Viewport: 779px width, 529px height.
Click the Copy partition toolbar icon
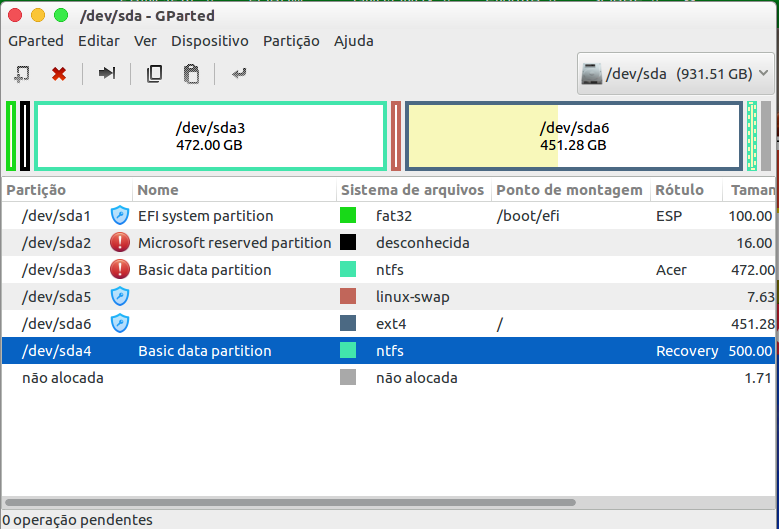(154, 73)
